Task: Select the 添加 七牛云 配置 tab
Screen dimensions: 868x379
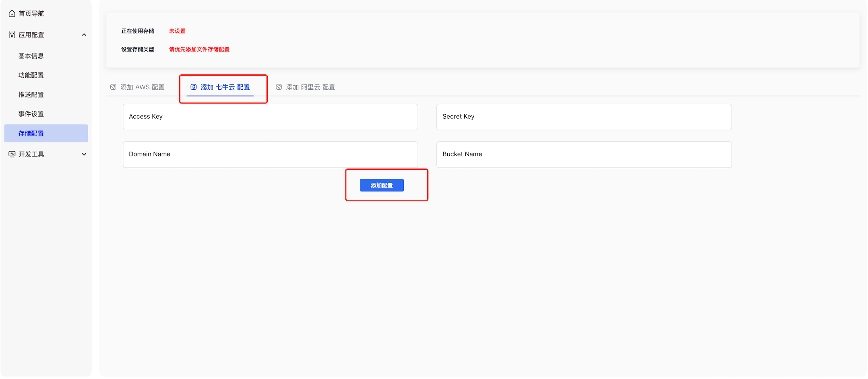Action: pos(225,87)
